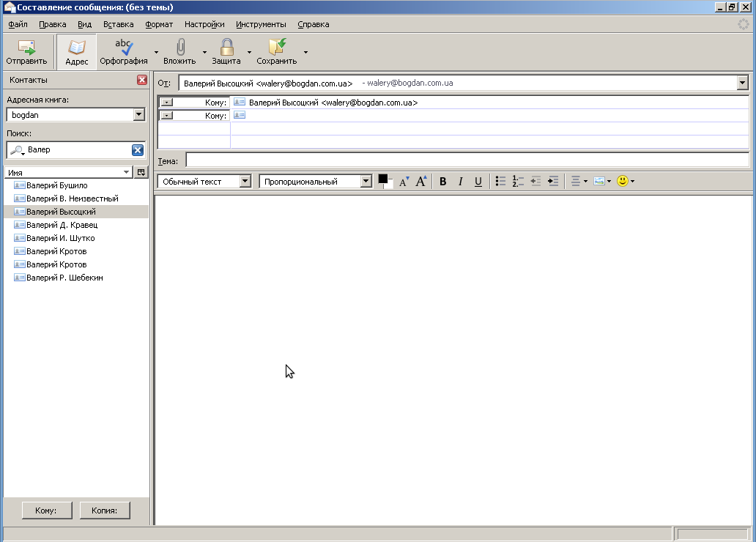Apply bulleted list formatting
The width and height of the screenshot is (756, 542).
[500, 182]
